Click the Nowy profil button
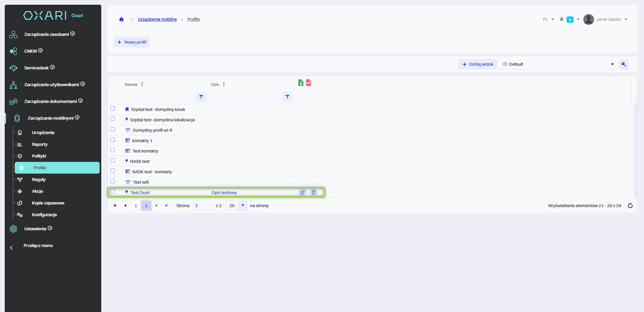This screenshot has width=644, height=312. 131,42
